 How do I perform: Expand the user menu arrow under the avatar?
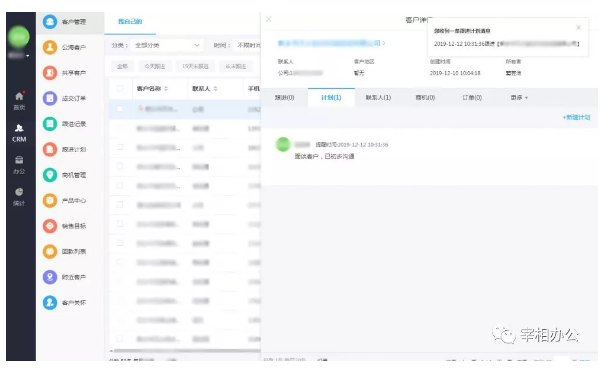[28, 56]
